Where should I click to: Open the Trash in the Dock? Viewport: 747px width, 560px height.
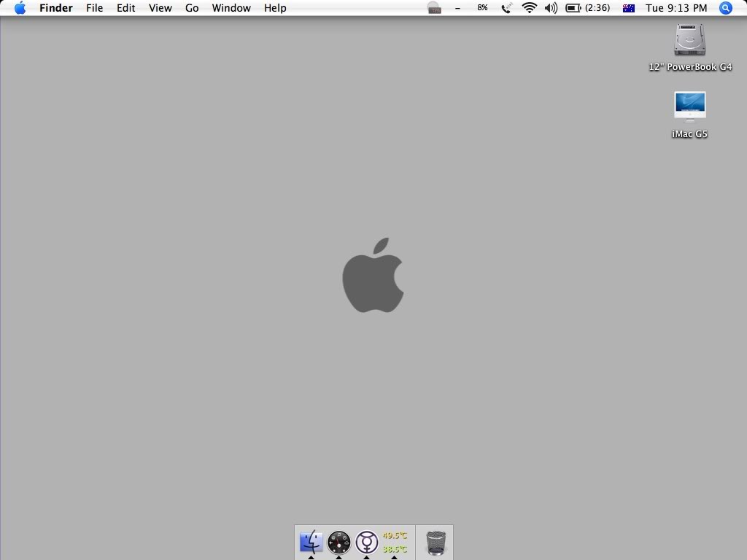[436, 542]
